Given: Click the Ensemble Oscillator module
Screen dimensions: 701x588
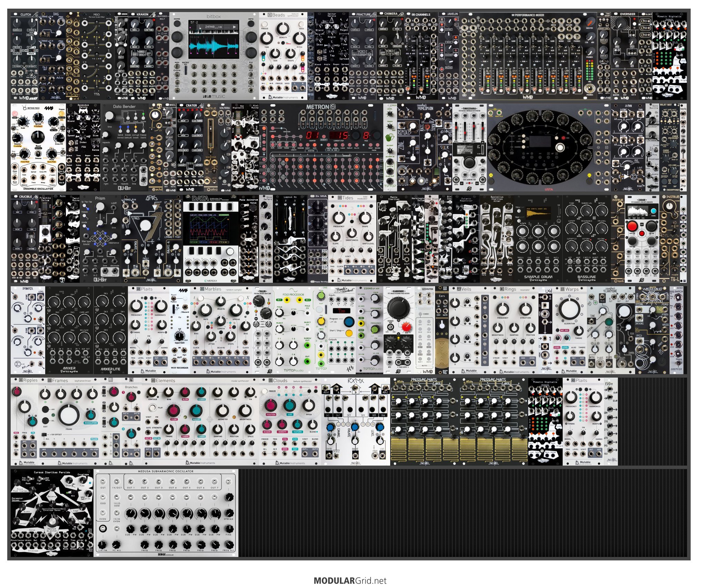Looking at the screenshot, I should pos(38,147).
